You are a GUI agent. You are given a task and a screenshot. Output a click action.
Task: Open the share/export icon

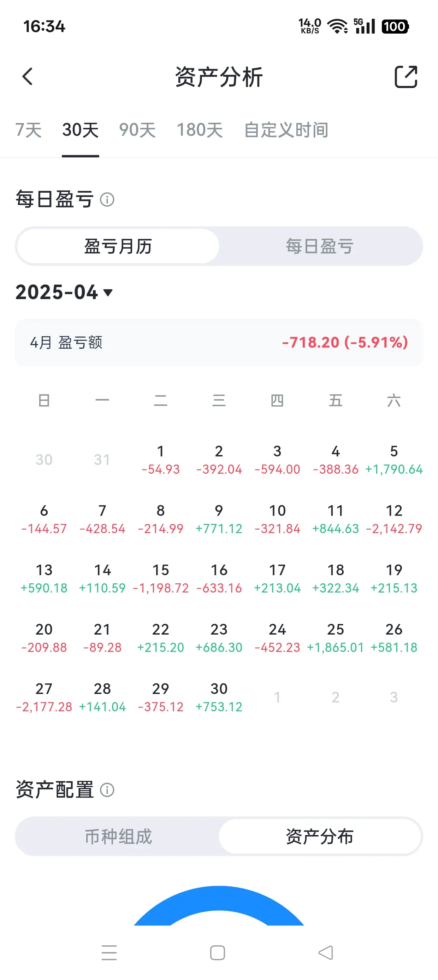click(406, 76)
